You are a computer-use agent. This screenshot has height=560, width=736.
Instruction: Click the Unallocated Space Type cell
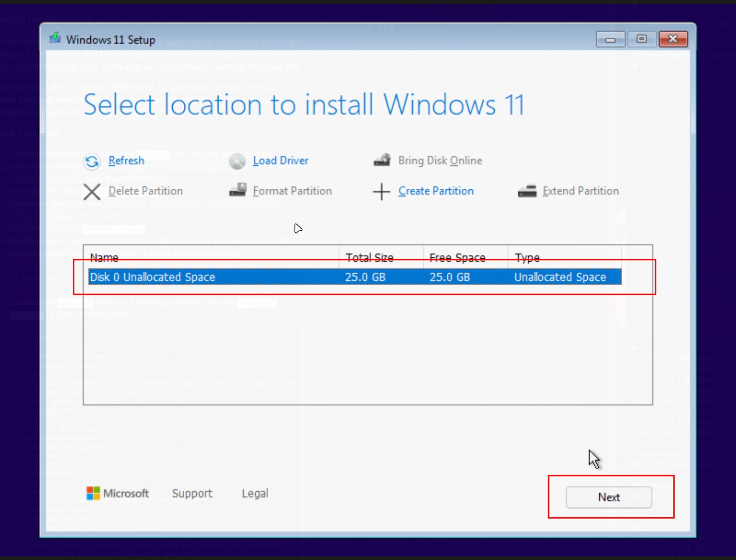(x=560, y=277)
